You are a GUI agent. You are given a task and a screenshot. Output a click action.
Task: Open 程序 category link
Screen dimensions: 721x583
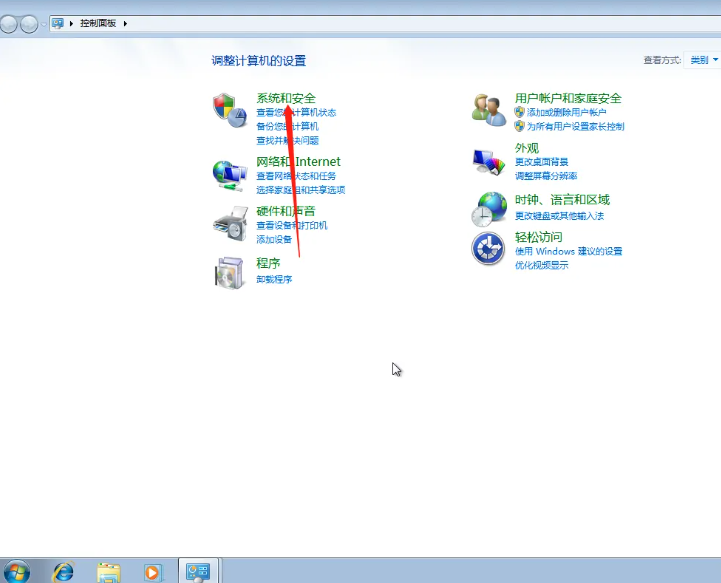pos(268,263)
